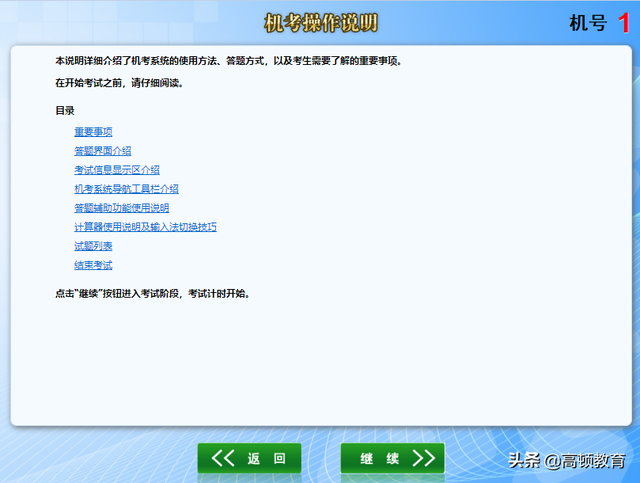Click the 机号 1 label
This screenshot has height=483, width=640.
pyautogui.click(x=599, y=23)
